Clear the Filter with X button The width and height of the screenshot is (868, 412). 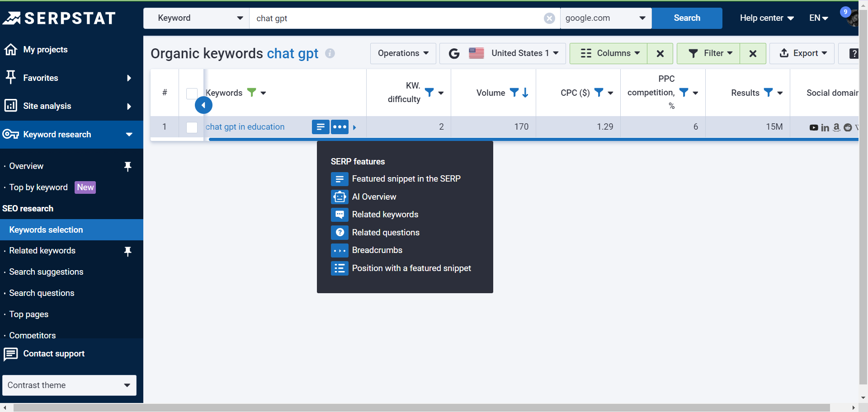click(x=753, y=54)
